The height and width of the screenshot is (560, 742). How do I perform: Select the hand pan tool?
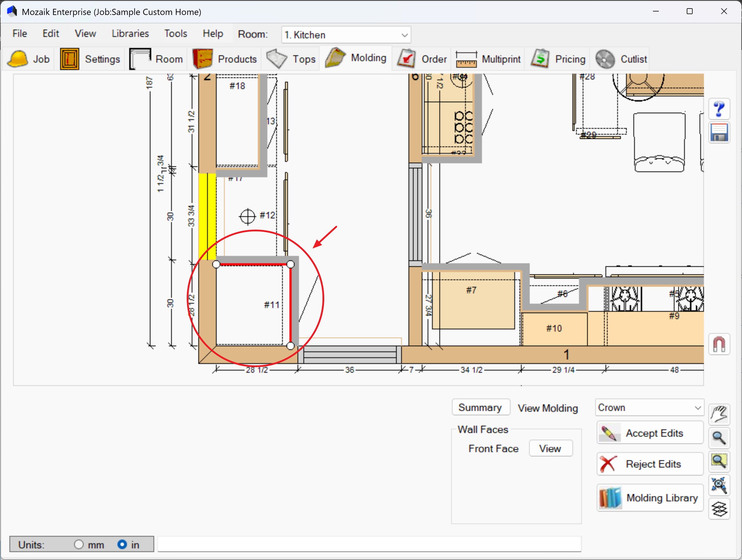(x=719, y=414)
